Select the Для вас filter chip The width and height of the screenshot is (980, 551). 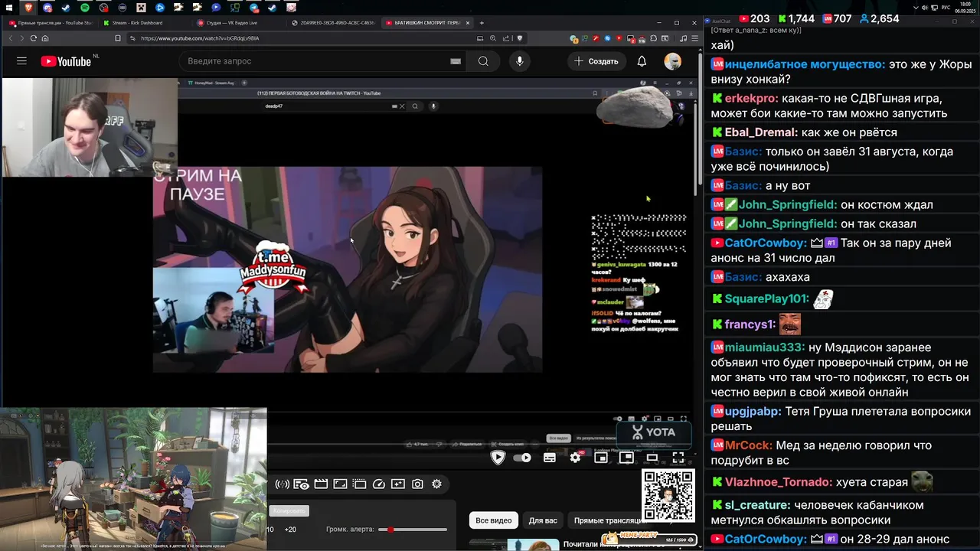tap(543, 520)
